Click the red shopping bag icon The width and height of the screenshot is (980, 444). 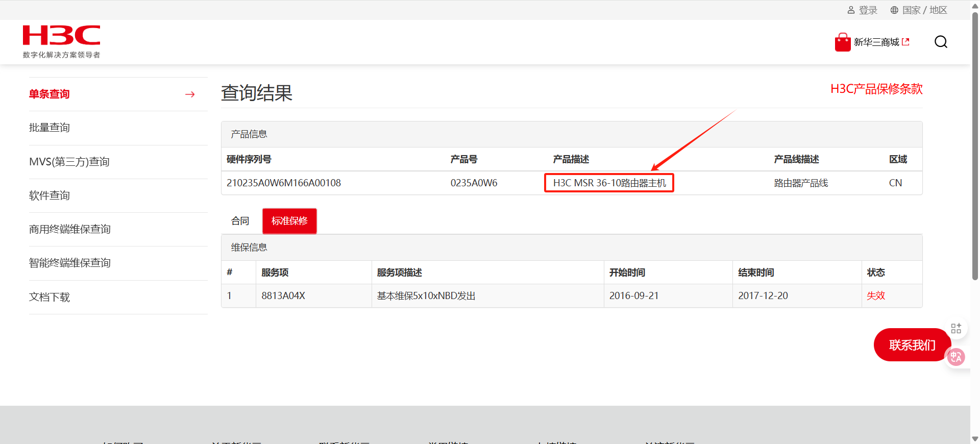click(x=843, y=42)
